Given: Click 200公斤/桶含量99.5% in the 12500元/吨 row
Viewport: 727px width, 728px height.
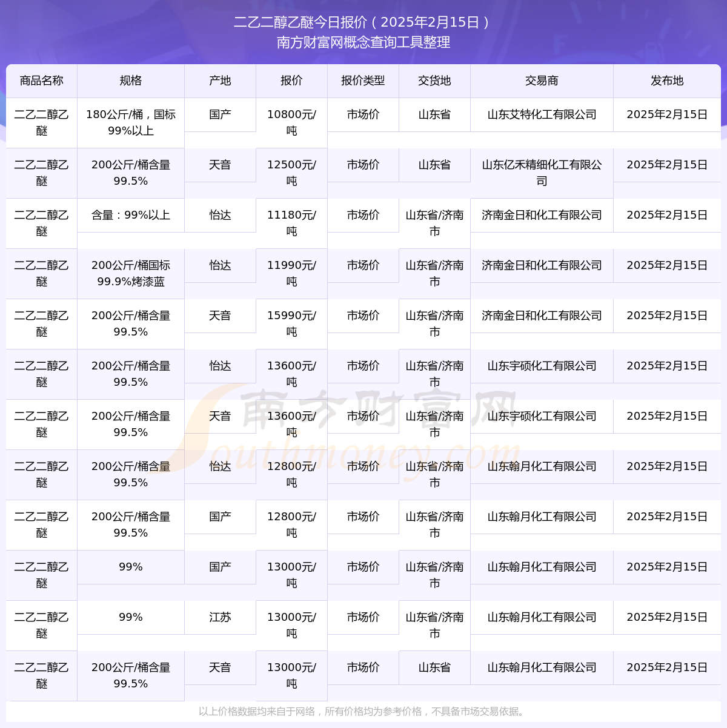Looking at the screenshot, I should [131, 173].
